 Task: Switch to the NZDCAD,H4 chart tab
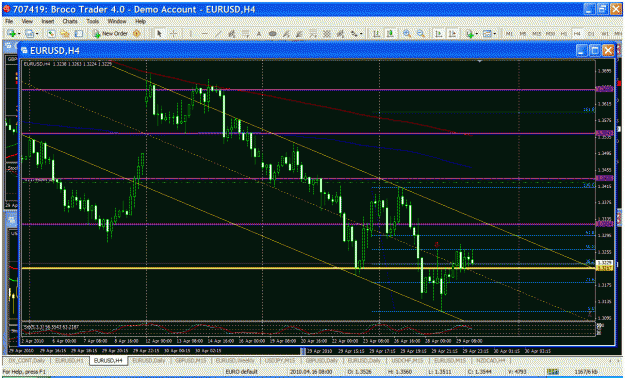491,360
